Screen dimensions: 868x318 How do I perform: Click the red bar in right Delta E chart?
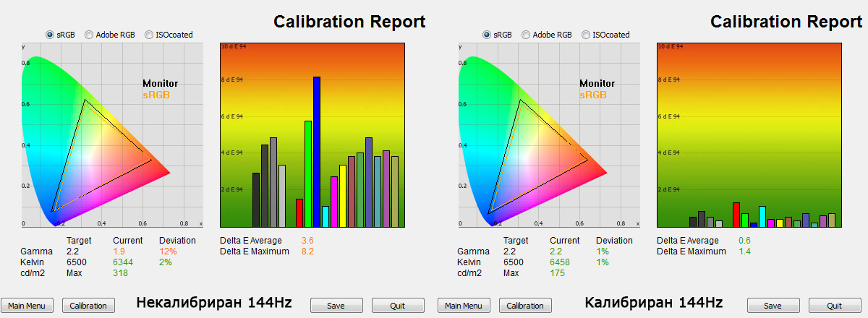736,215
